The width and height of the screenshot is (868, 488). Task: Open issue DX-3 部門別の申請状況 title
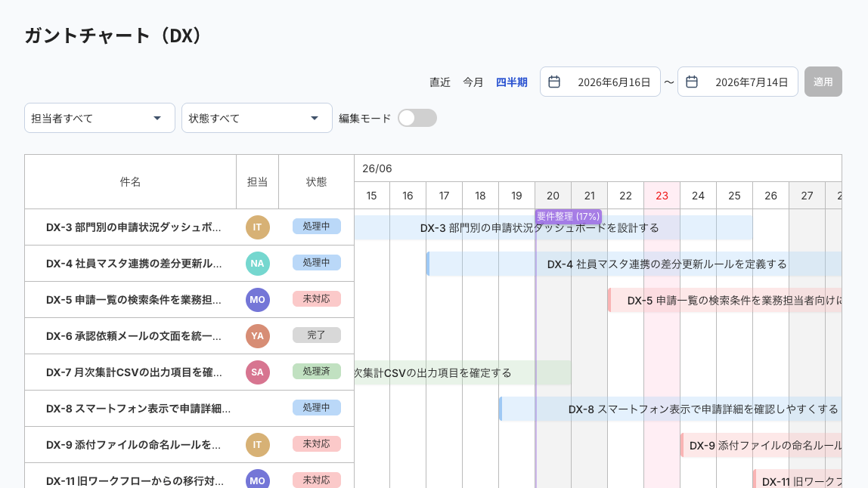click(133, 227)
